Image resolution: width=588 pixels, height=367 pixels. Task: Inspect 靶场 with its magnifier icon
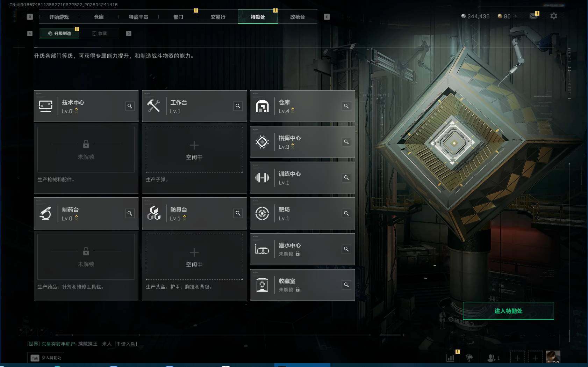coord(346,213)
